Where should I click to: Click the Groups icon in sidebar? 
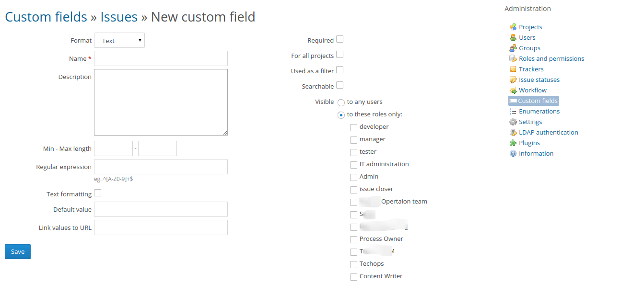coord(513,48)
